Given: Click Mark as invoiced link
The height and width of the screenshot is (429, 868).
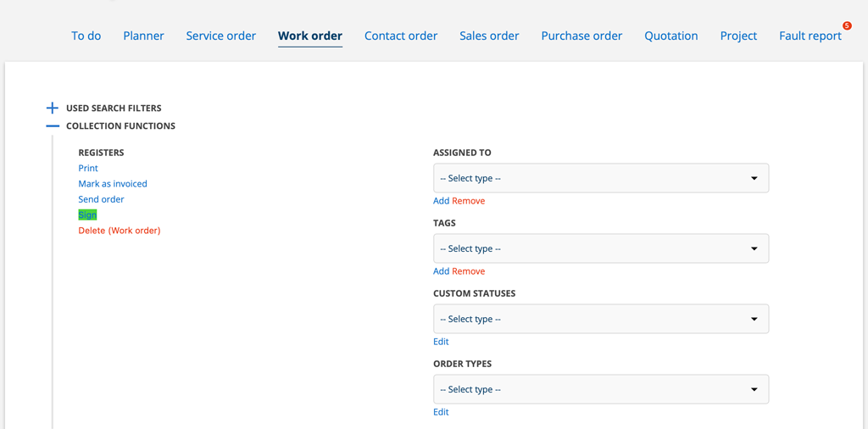Looking at the screenshot, I should coord(113,183).
